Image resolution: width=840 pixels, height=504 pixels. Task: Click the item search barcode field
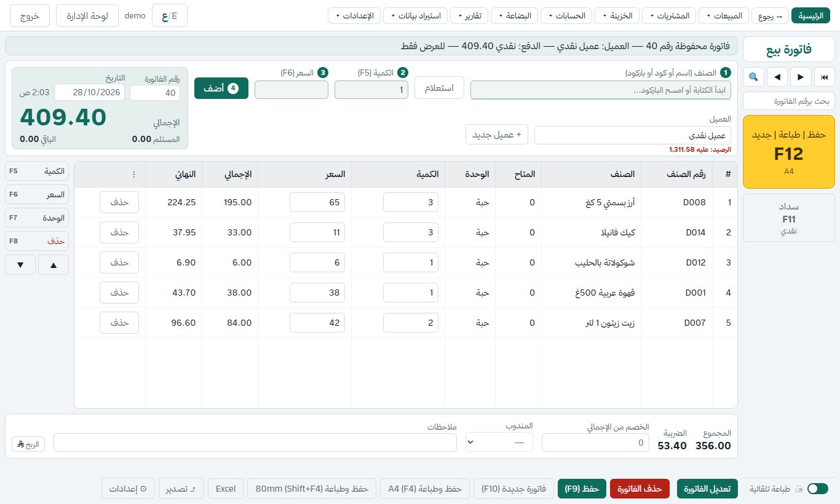601,90
